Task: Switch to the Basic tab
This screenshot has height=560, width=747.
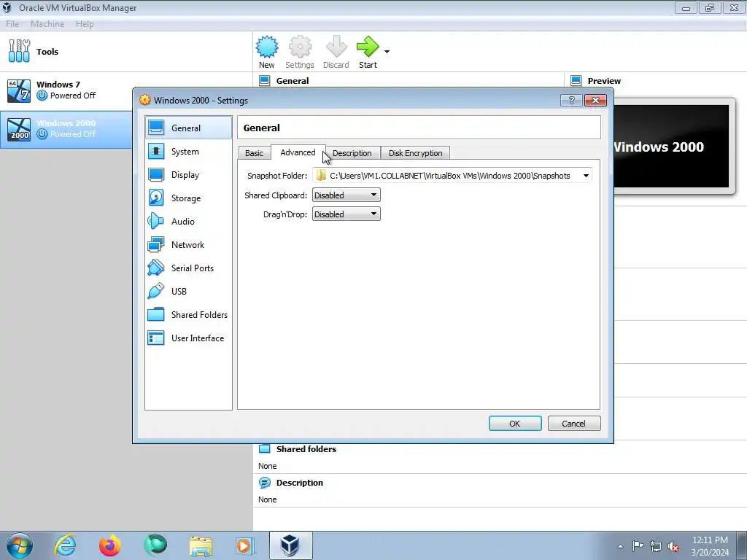Action: pos(254,153)
